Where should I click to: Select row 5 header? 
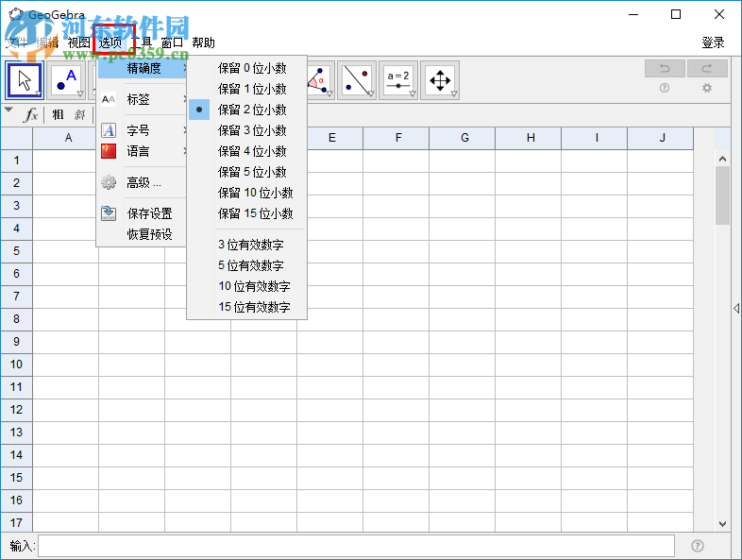[17, 251]
